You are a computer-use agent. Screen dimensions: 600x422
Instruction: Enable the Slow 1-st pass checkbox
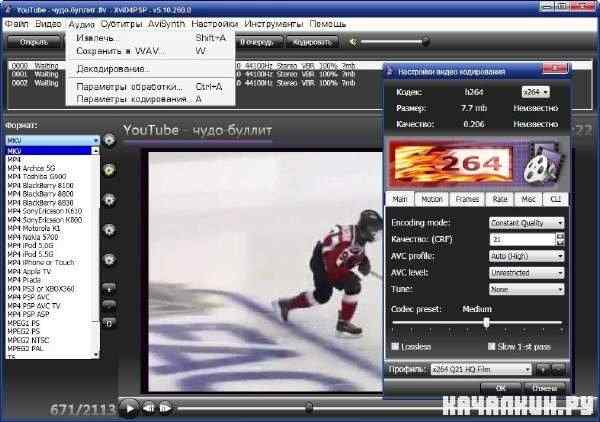click(491, 346)
